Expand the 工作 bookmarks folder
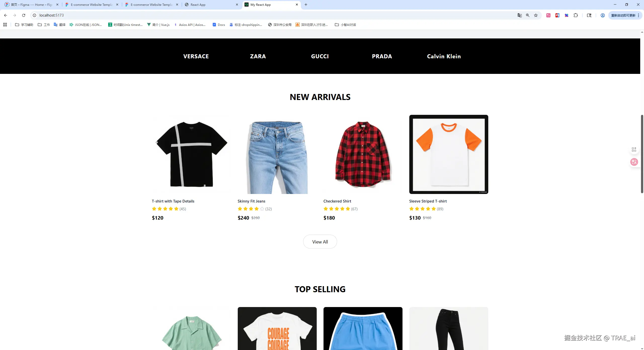The width and height of the screenshot is (644, 350). click(x=44, y=25)
